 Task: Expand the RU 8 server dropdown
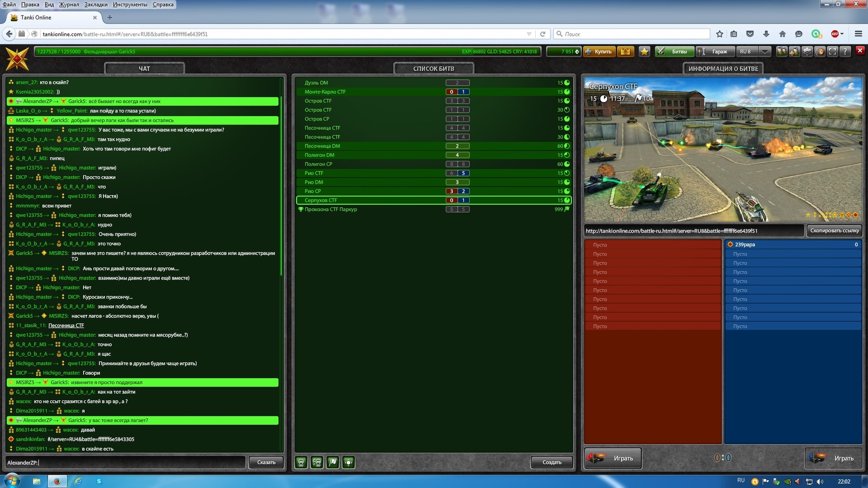tap(765, 52)
